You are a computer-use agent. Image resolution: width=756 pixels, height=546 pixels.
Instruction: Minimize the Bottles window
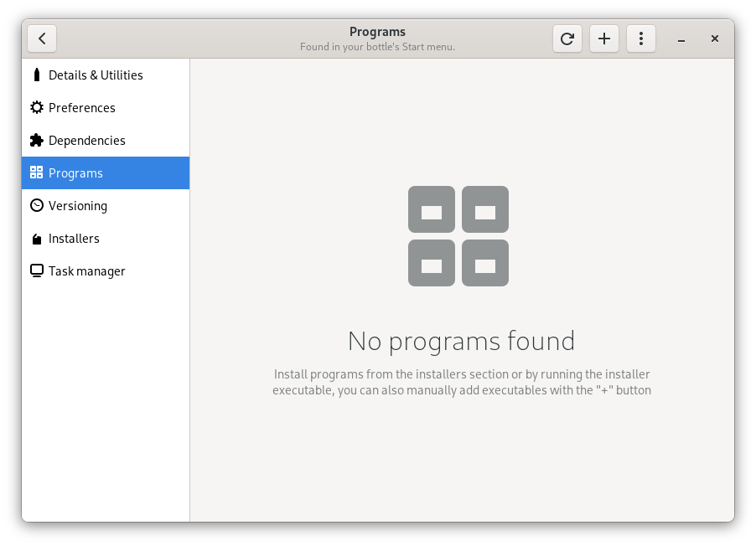click(682, 39)
